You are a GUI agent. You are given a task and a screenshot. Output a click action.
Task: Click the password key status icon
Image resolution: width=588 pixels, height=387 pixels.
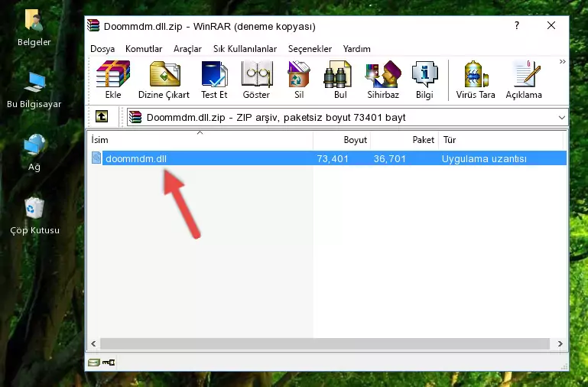tap(109, 363)
